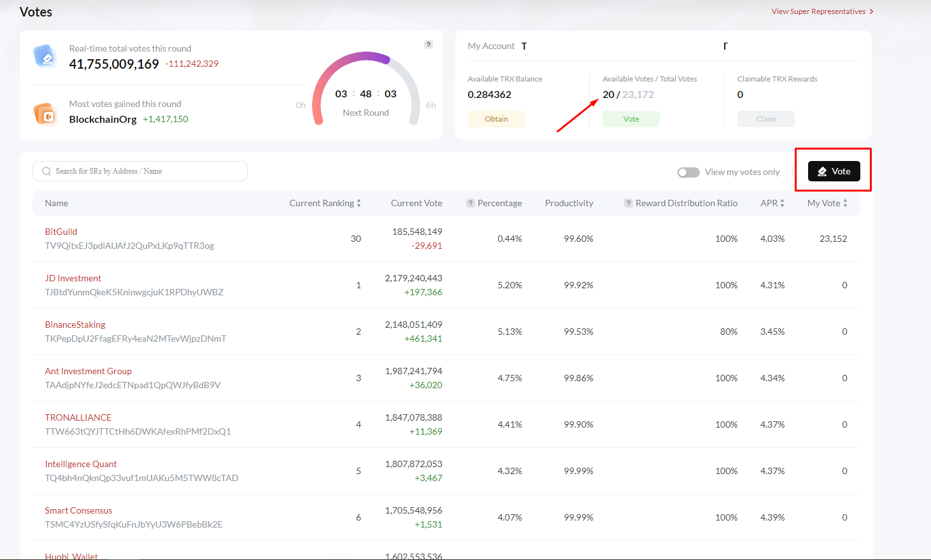This screenshot has height=560, width=931.
Task: Click the Next Round countdown gauge
Action: point(366,89)
